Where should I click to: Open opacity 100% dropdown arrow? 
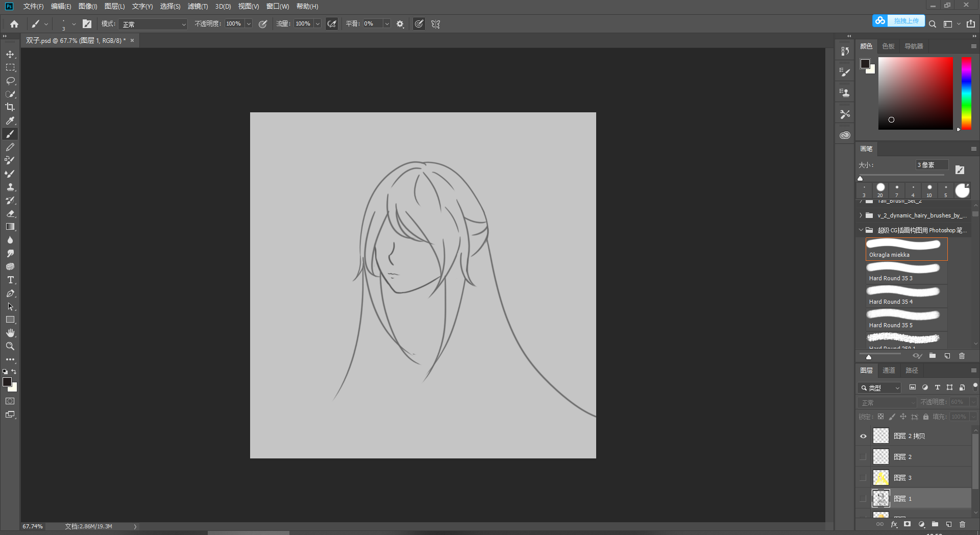coord(249,24)
